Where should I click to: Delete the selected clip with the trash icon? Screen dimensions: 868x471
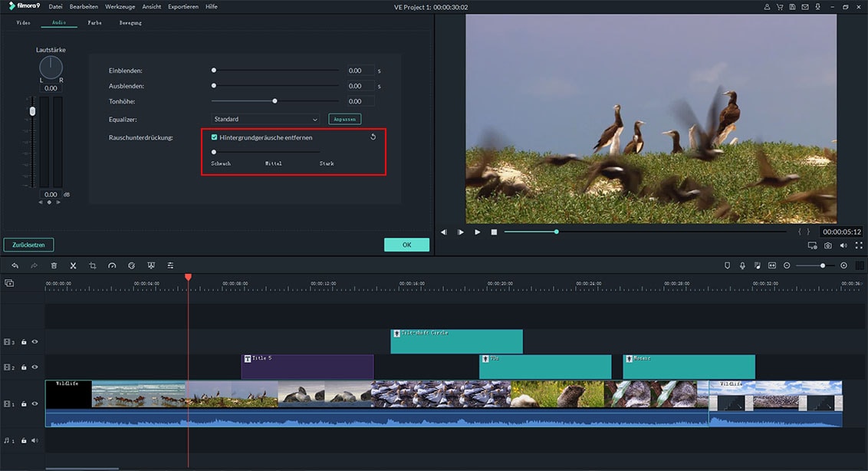(x=54, y=265)
